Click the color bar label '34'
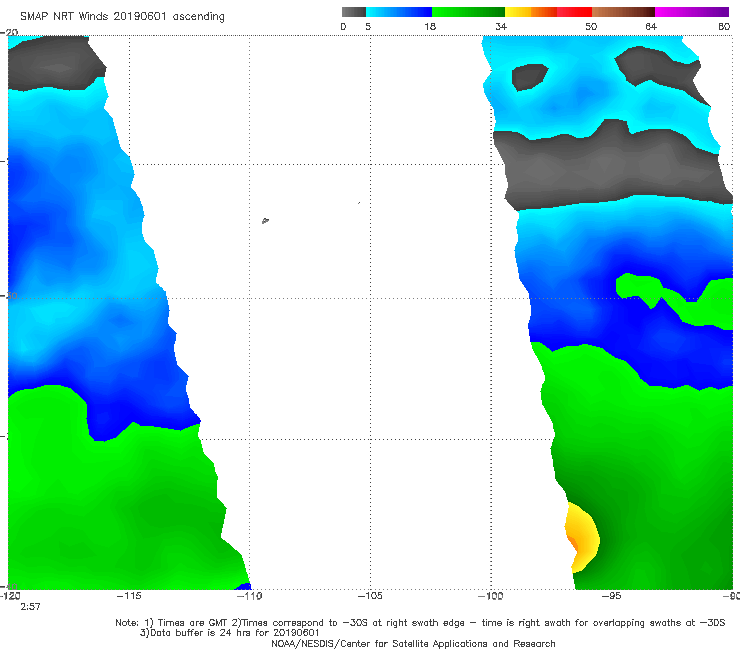The image size is (740, 650). tap(501, 26)
